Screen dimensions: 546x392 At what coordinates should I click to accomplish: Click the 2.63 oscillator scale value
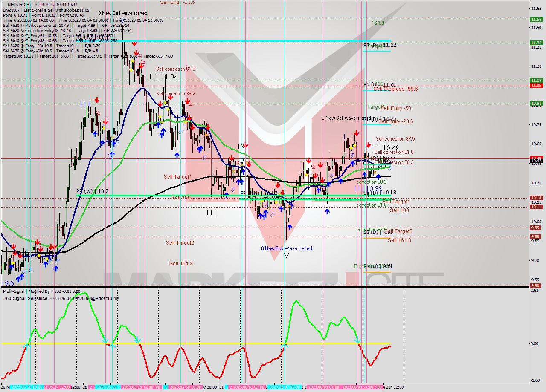click(534, 291)
